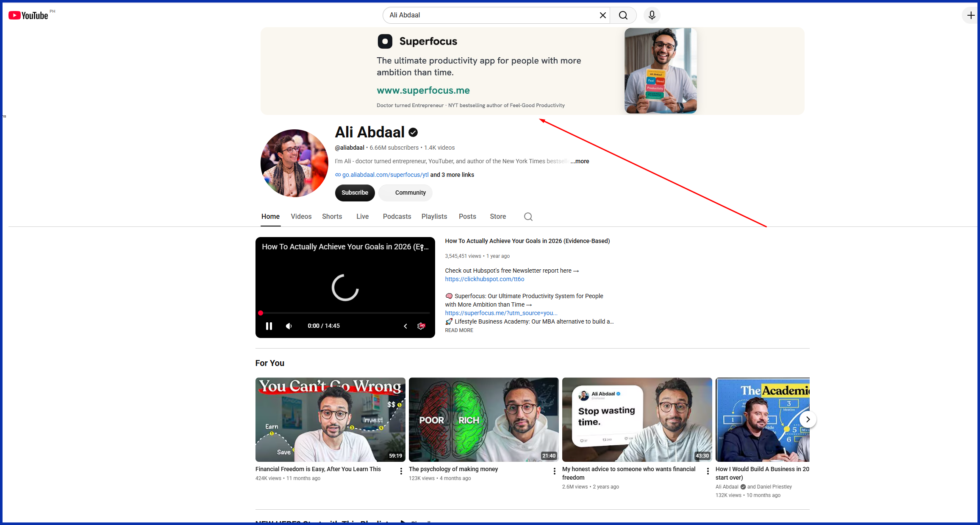Screen dimensions: 980x525
Task: Open 'Stop wasting time' thumbnail
Action: click(637, 419)
